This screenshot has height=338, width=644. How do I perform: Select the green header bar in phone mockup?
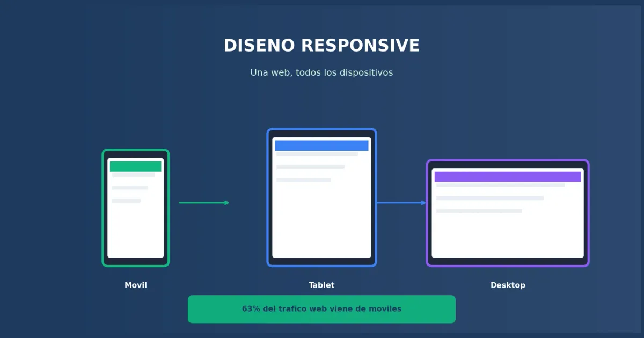(x=136, y=166)
